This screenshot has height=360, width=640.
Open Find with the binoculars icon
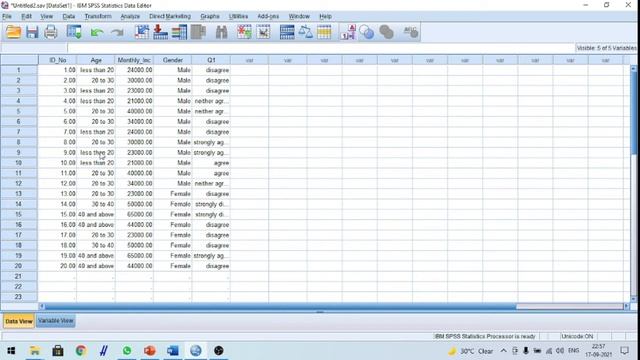click(x=221, y=32)
